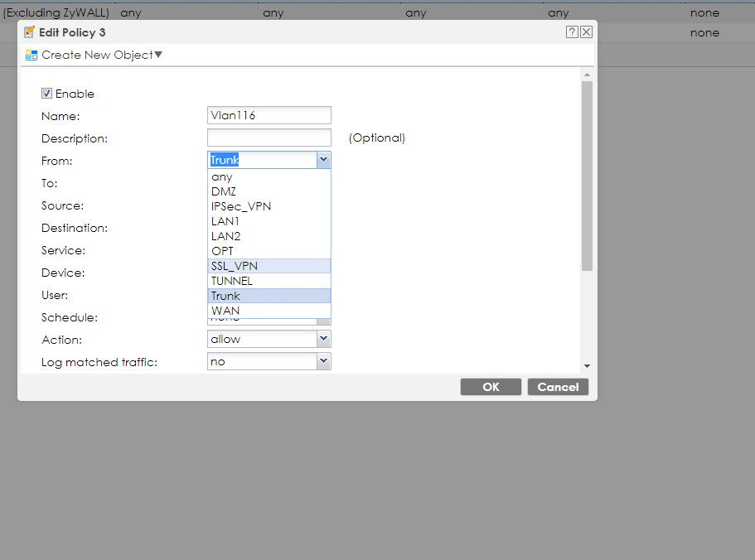Click the highlighted Trunk text in From field
Screen dimensions: 755x560
(x=225, y=160)
